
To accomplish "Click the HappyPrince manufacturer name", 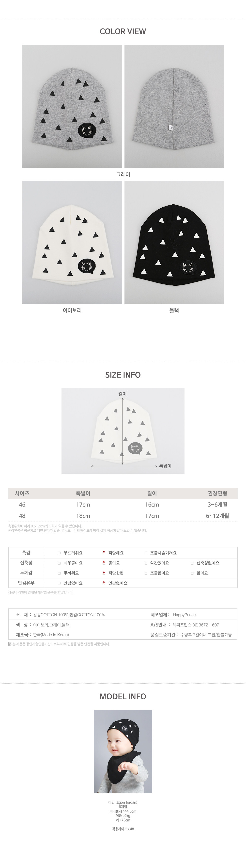I will (184, 615).
